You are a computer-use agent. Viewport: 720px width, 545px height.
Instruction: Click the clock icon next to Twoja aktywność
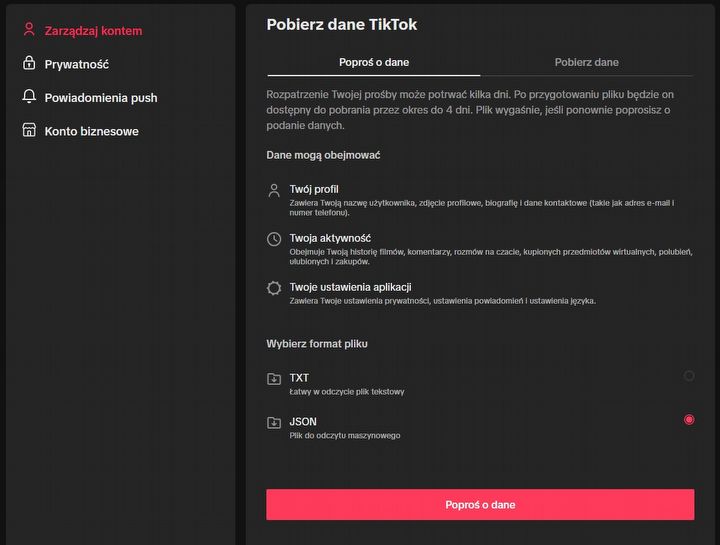tap(274, 239)
